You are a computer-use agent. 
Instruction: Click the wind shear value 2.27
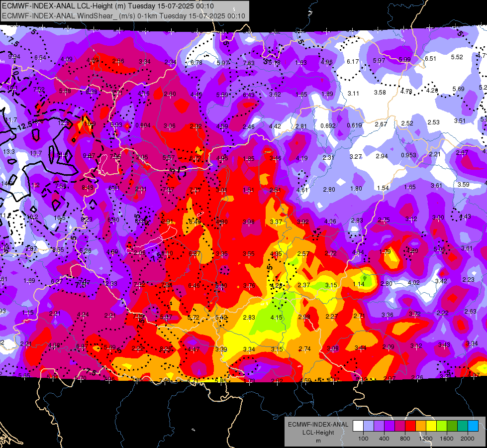click(x=332, y=316)
